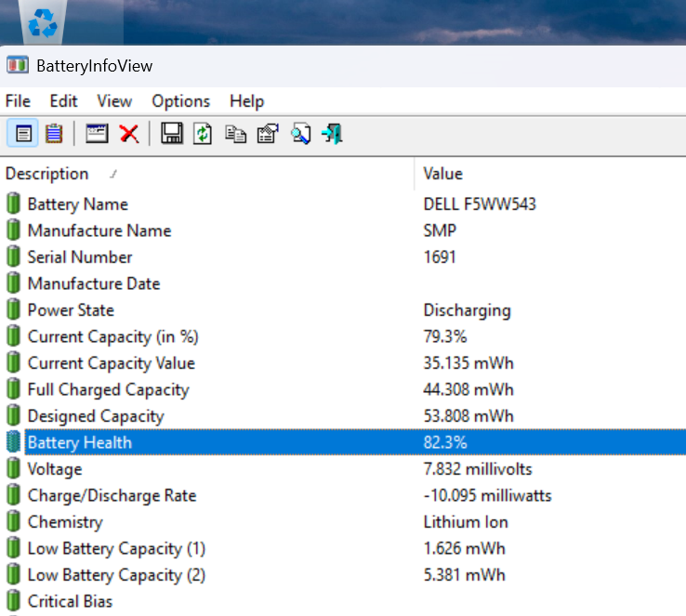
Task: Click the Lithium Ion value
Action: tap(466, 522)
